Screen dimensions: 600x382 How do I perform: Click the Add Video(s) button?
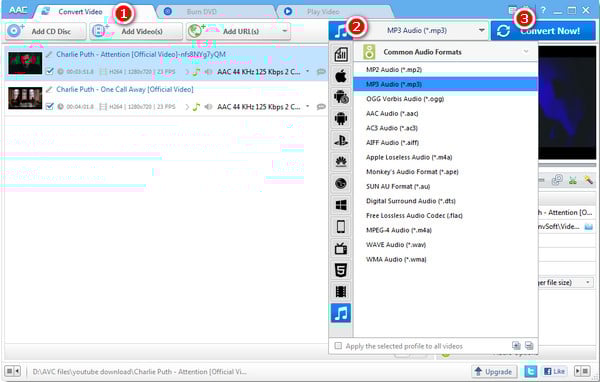pyautogui.click(x=136, y=31)
